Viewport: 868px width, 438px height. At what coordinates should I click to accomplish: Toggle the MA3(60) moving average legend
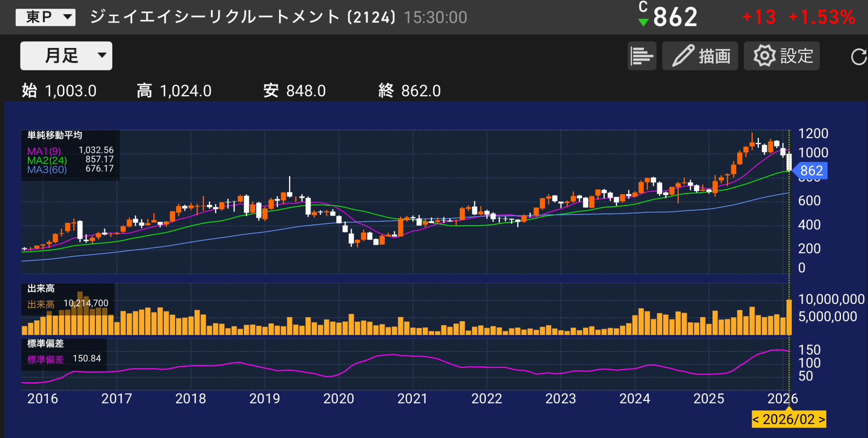point(46,170)
